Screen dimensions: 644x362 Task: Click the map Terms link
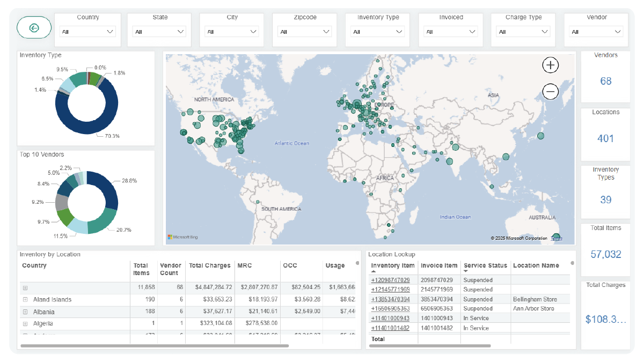tap(557, 238)
